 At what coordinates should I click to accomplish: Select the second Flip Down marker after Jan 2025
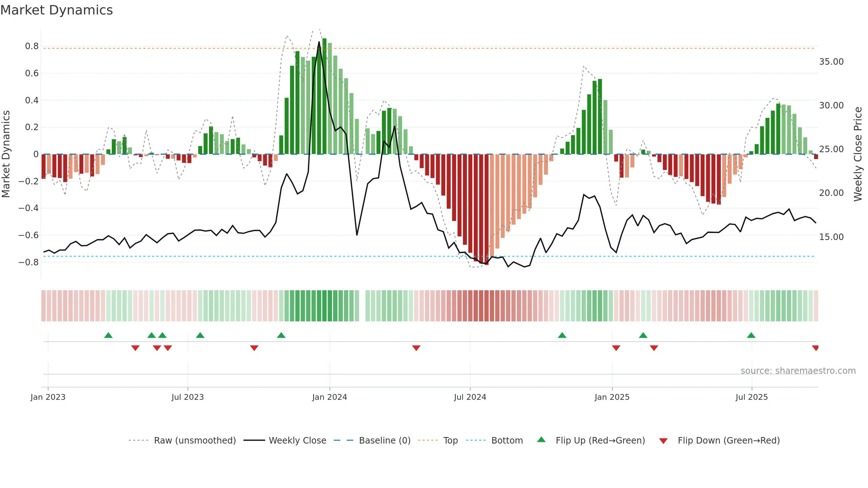point(654,348)
